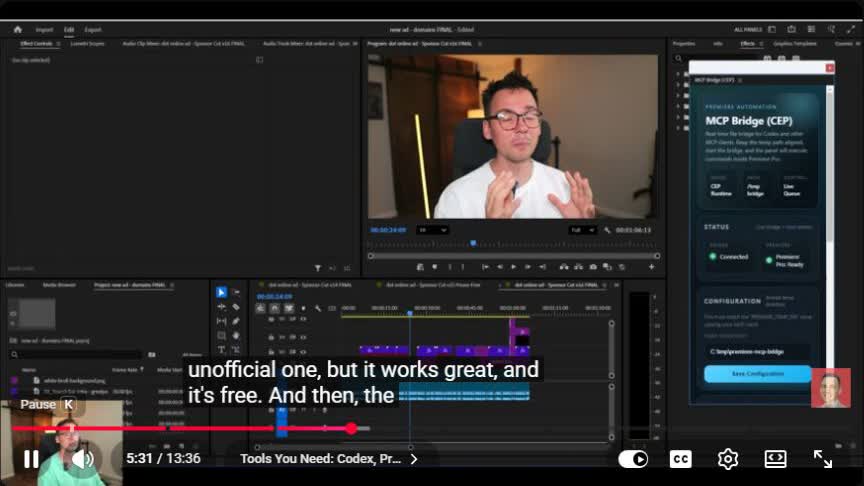
Task: Open the Libraries panel tab
Action: point(15,285)
